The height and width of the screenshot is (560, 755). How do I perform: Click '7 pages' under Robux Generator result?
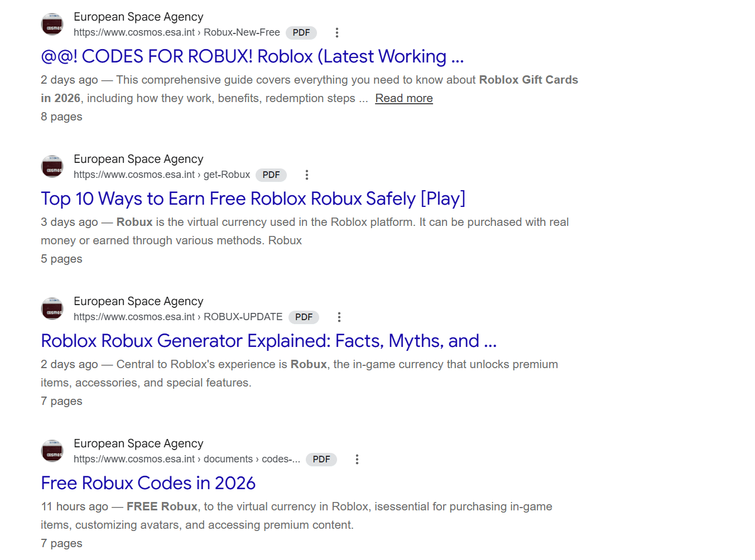[x=61, y=401]
